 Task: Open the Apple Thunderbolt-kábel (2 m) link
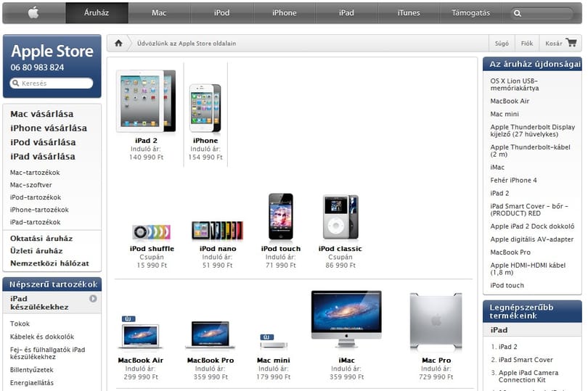pos(530,151)
